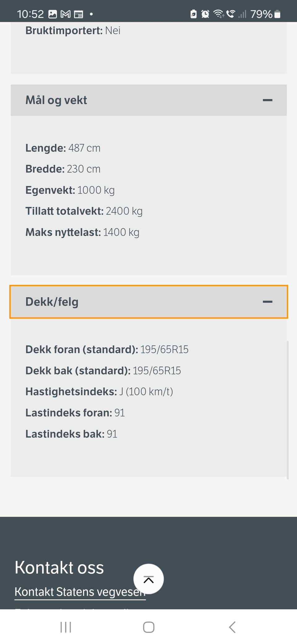Tap the calendar notification icon in status bar

[79, 14]
